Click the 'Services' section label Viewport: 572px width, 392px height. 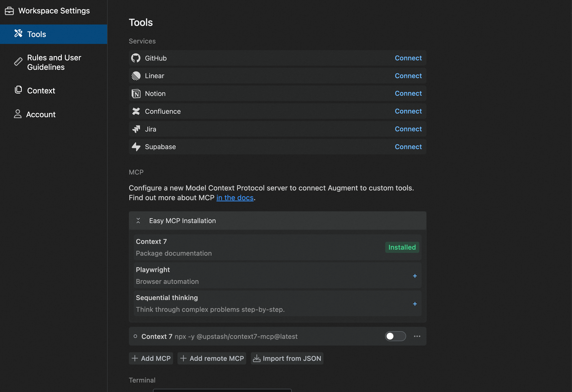(x=142, y=41)
